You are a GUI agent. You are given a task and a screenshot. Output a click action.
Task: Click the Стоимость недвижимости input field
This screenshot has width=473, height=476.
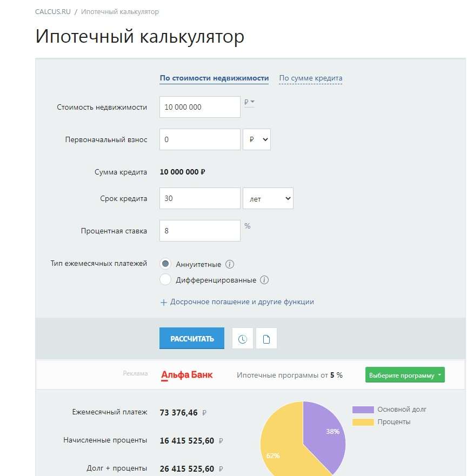tap(200, 107)
